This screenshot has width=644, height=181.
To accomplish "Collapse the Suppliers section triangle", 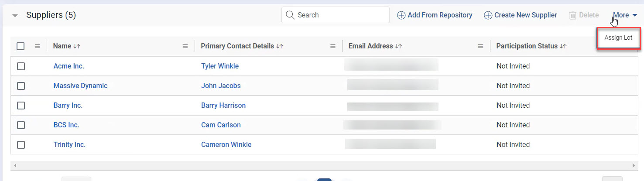I will tap(15, 16).
